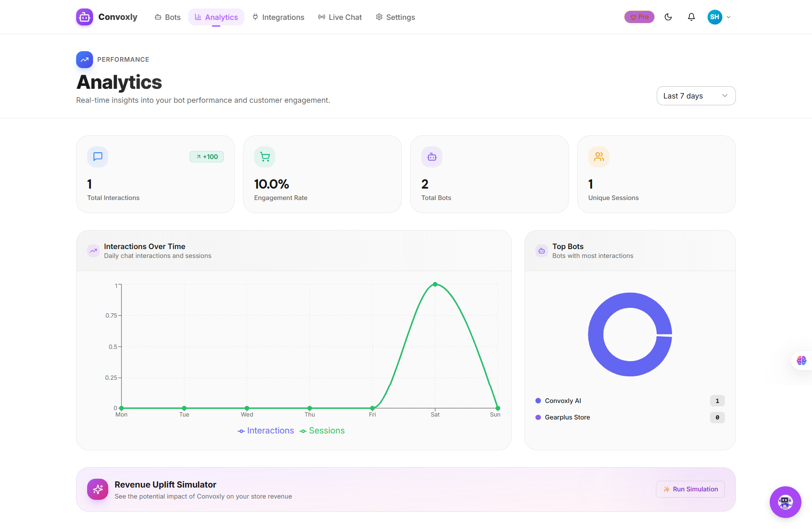Click the Unique Sessions users icon

pyautogui.click(x=599, y=157)
